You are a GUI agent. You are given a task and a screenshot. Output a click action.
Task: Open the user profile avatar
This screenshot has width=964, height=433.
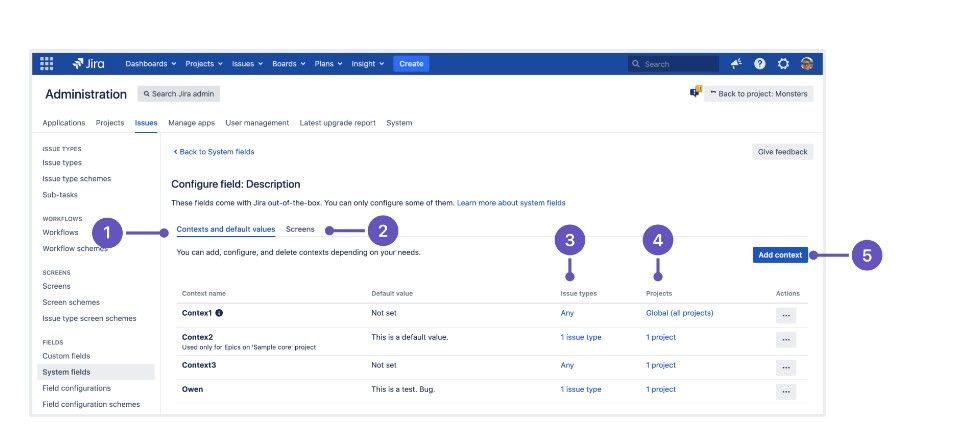807,63
